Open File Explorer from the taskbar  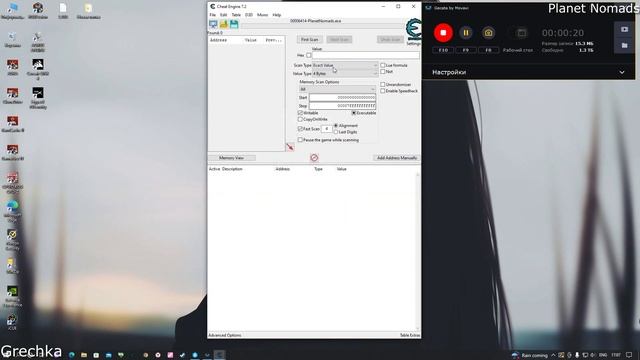point(84,355)
